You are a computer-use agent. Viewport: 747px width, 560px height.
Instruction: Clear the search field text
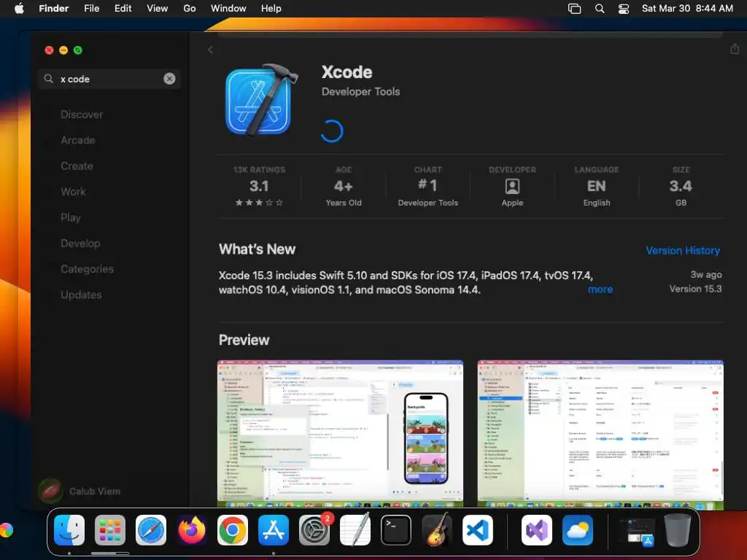tap(169, 79)
